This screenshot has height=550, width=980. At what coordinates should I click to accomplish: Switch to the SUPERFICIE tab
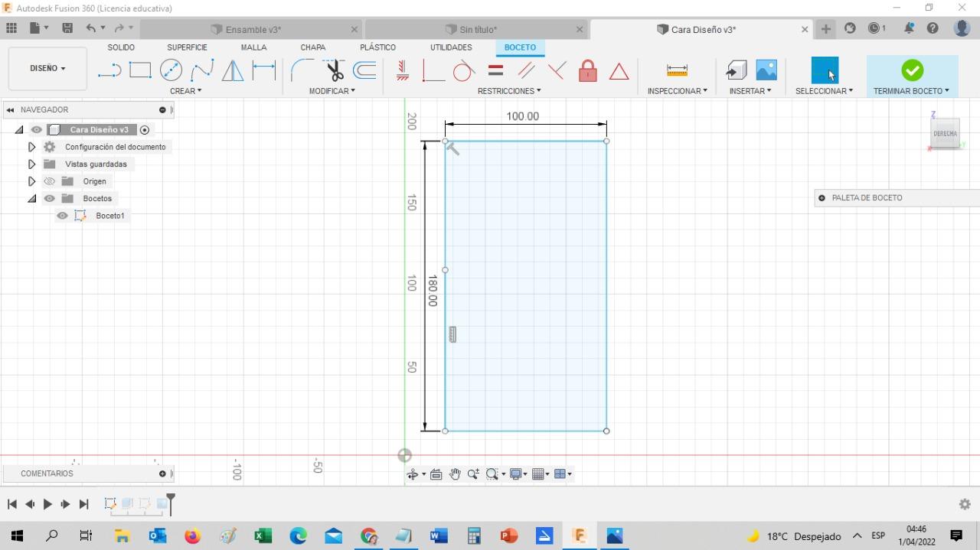(187, 47)
